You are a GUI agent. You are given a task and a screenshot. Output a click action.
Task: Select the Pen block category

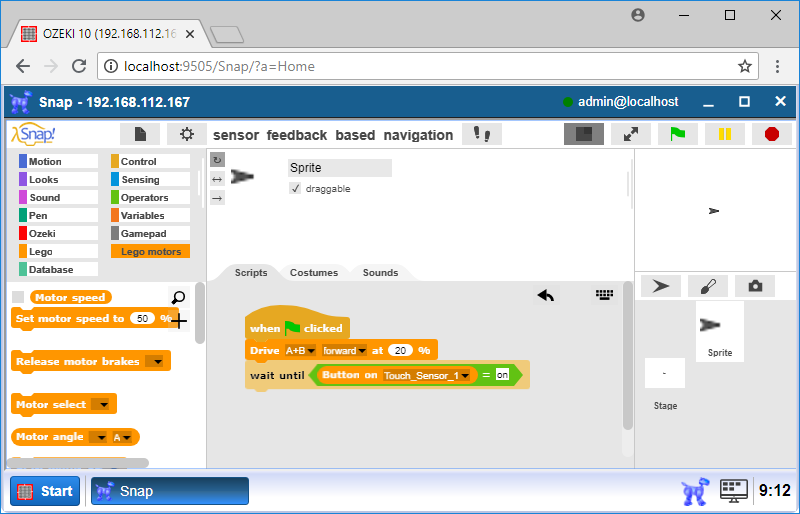tap(58, 215)
